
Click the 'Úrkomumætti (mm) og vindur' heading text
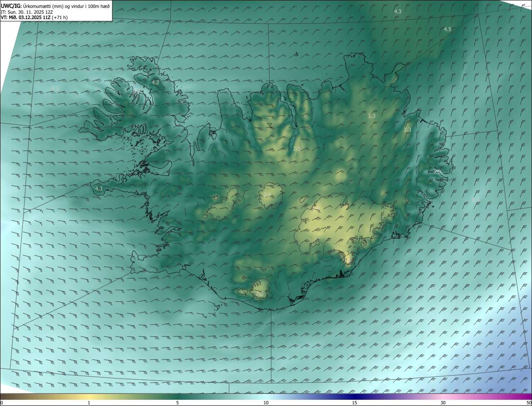[x=66, y=6]
